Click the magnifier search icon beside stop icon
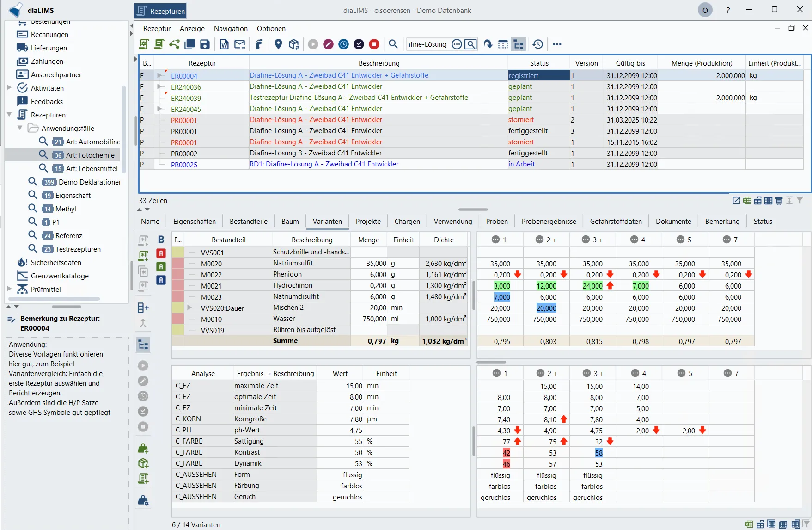 (393, 44)
